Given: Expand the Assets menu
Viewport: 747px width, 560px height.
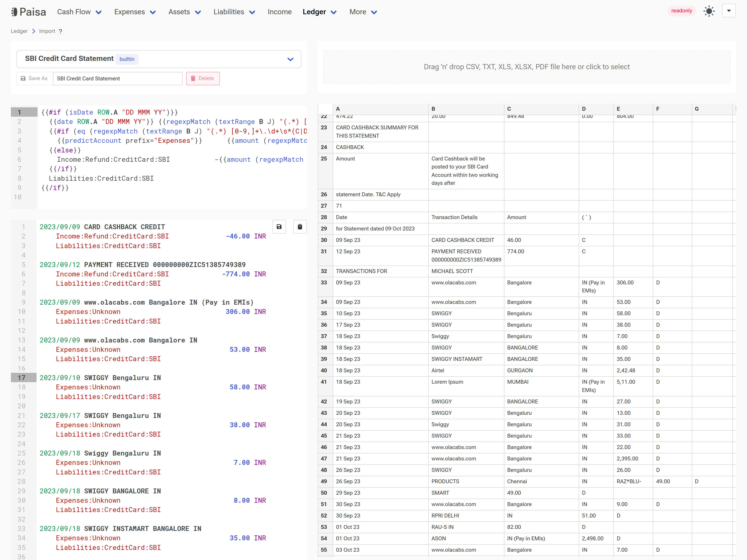Looking at the screenshot, I should (185, 12).
